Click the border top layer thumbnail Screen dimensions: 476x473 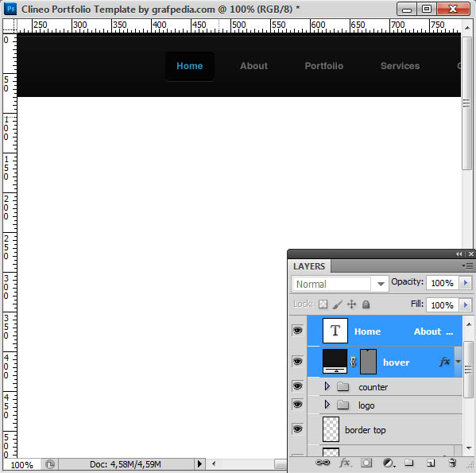(x=331, y=429)
